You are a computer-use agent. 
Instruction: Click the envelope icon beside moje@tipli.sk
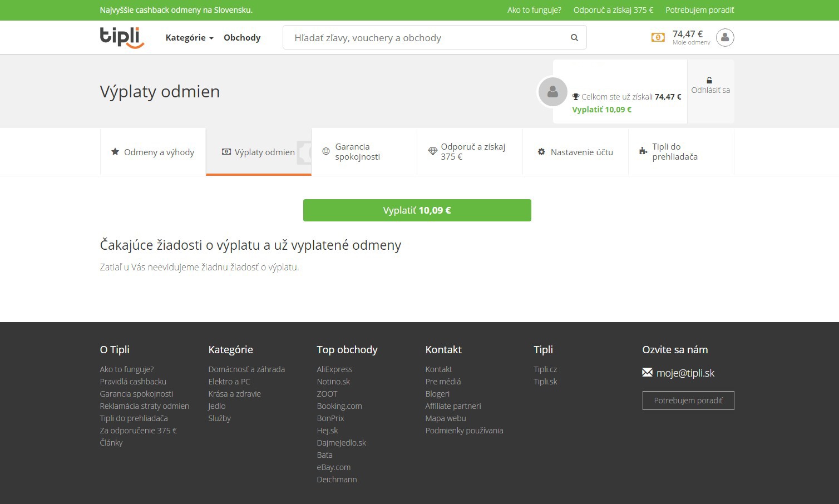click(647, 372)
